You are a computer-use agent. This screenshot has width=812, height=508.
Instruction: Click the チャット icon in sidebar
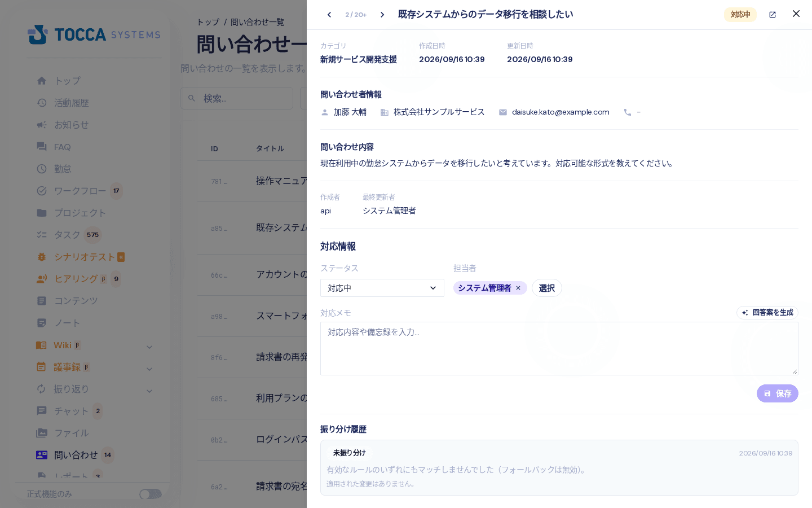pyautogui.click(x=42, y=411)
